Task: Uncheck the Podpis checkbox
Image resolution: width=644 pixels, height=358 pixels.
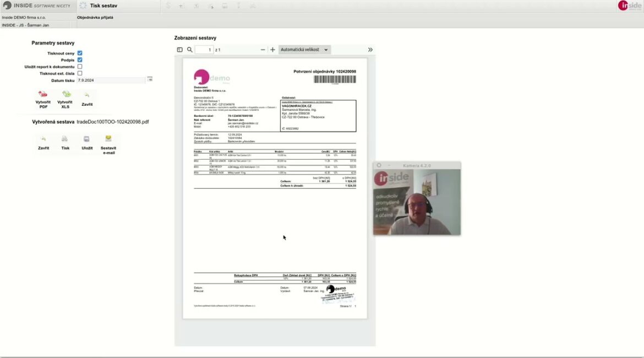Action: [x=80, y=60]
